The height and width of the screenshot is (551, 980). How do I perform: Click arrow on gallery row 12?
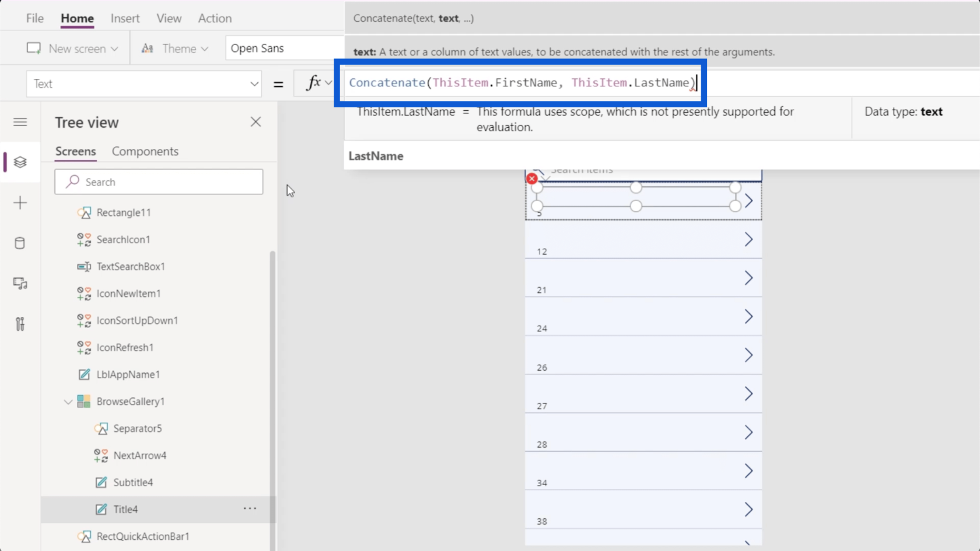[x=748, y=239]
